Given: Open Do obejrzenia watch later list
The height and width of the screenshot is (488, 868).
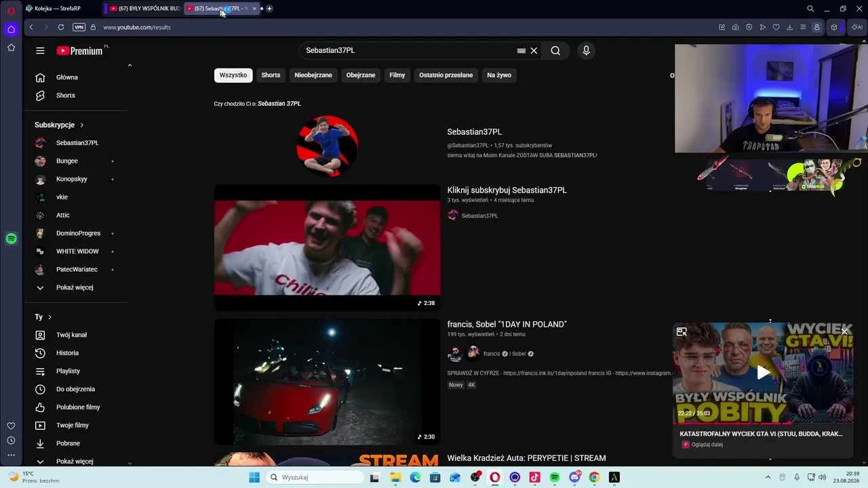Looking at the screenshot, I should [x=76, y=389].
